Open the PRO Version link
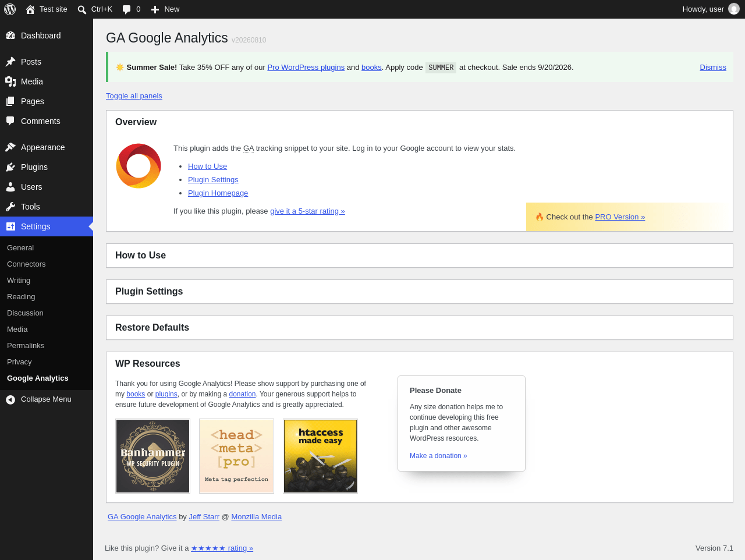The height and width of the screenshot is (560, 745). 620,217
